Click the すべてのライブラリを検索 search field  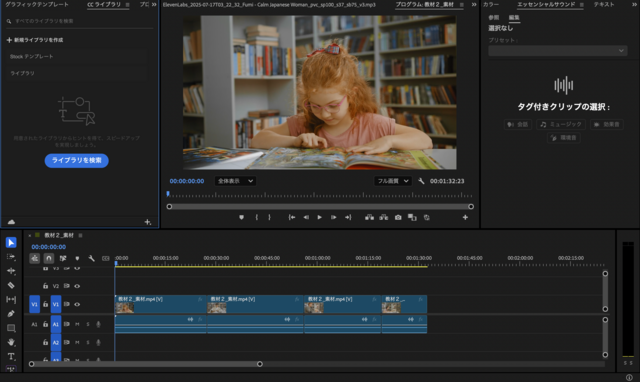point(80,21)
